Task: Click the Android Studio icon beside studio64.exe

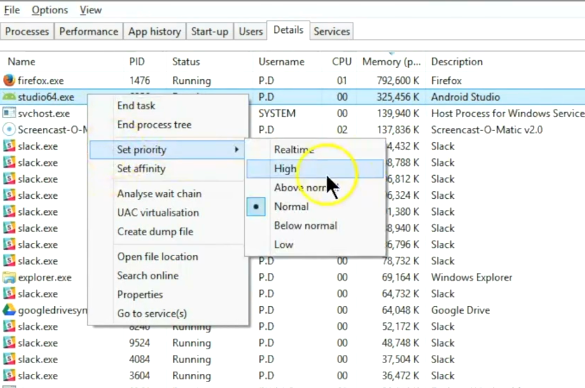Action: click(9, 97)
